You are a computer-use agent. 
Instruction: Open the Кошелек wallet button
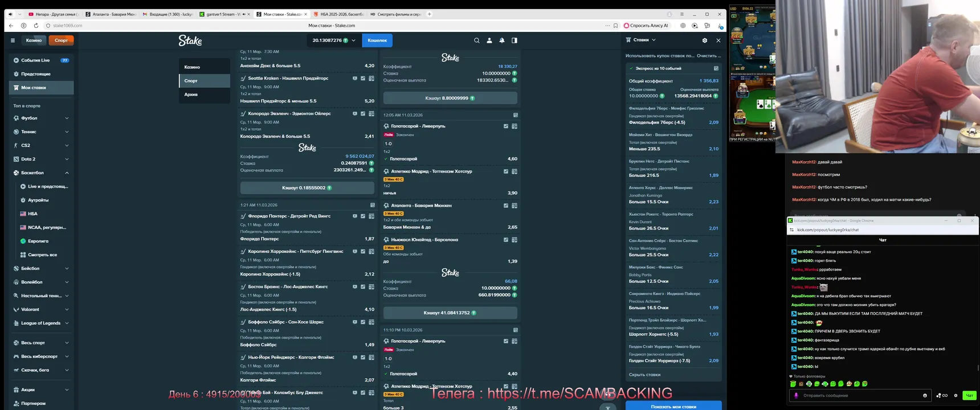click(377, 40)
